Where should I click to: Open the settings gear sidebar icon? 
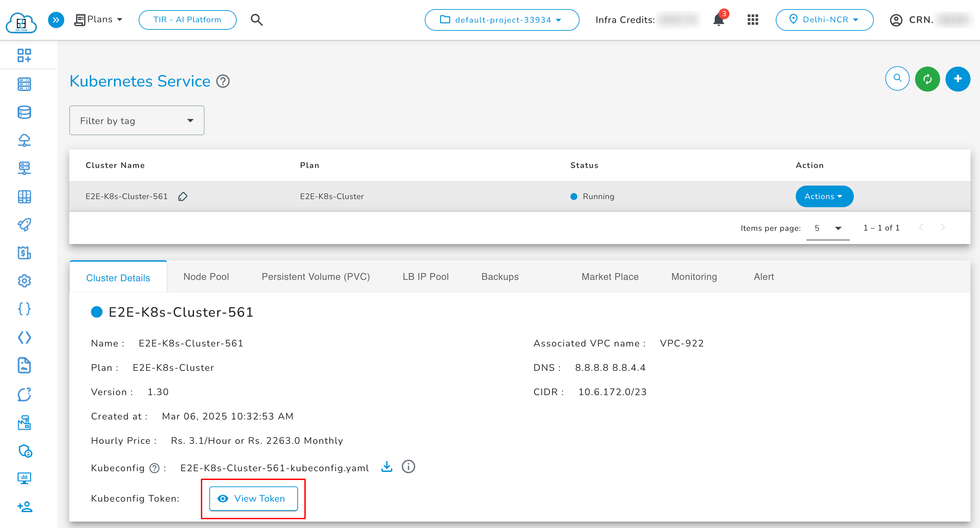click(24, 281)
